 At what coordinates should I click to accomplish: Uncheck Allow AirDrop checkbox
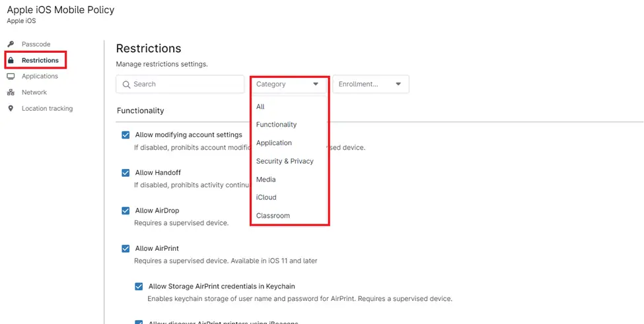[125, 211]
